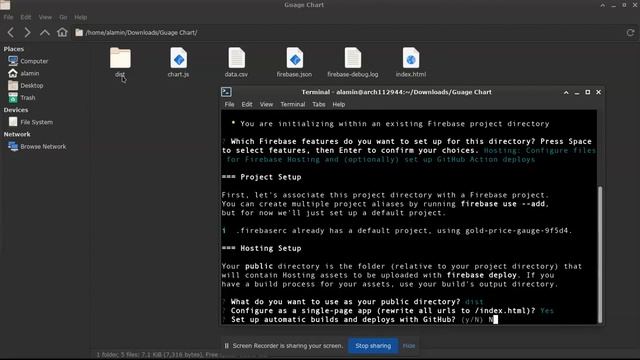Click the folder icon in path bar

point(79,33)
